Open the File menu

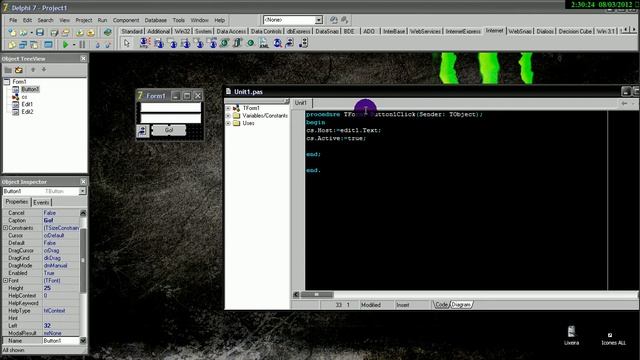pyautogui.click(x=13, y=20)
